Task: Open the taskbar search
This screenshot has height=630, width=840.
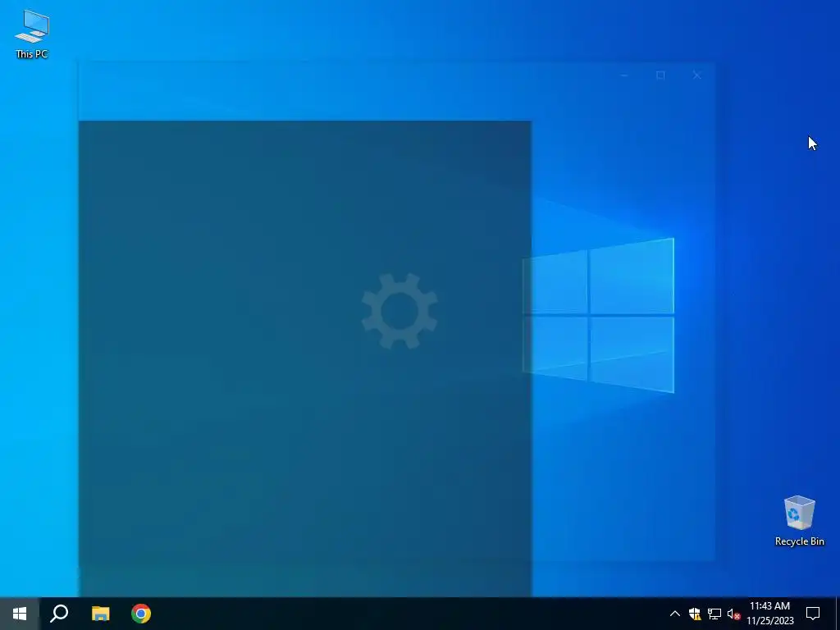Action: pyautogui.click(x=59, y=614)
